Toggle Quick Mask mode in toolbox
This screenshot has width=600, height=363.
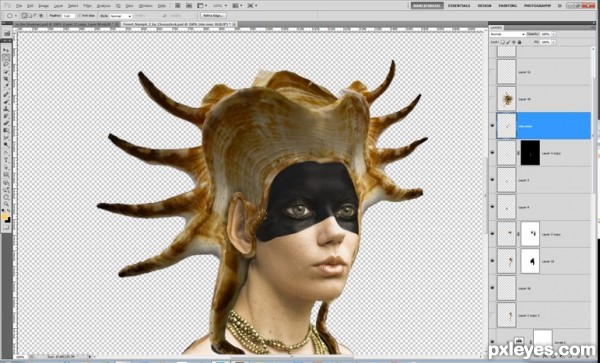click(7, 228)
